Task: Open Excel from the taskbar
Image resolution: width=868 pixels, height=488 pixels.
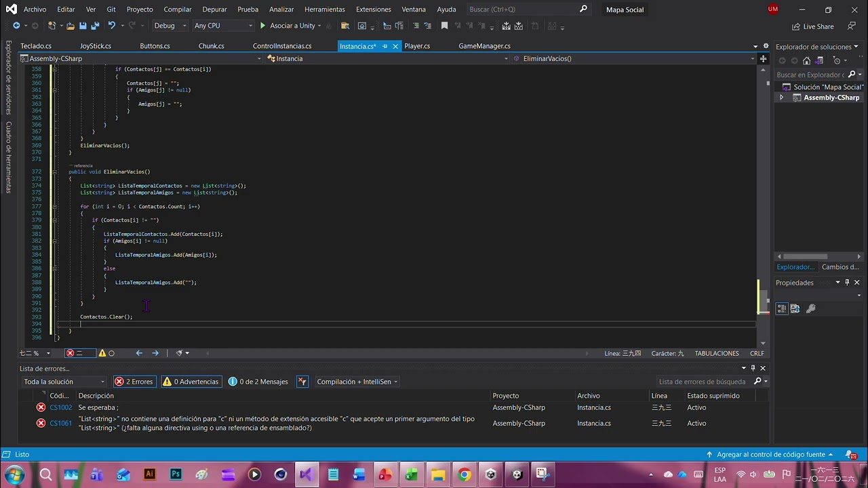Action: tap(412, 474)
